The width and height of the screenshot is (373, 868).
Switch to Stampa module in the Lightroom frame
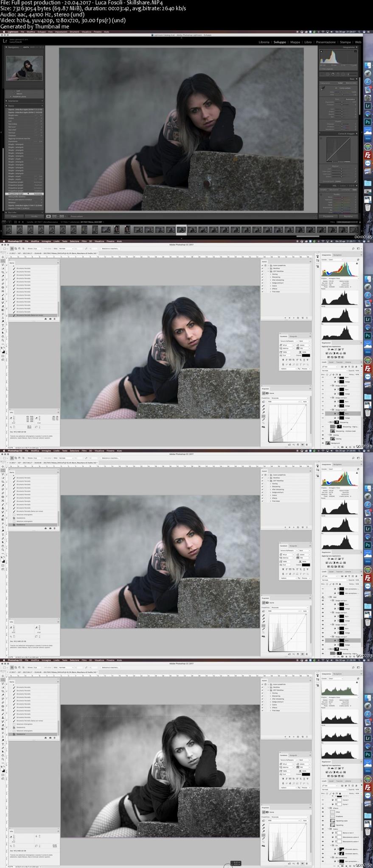pyautogui.click(x=345, y=42)
